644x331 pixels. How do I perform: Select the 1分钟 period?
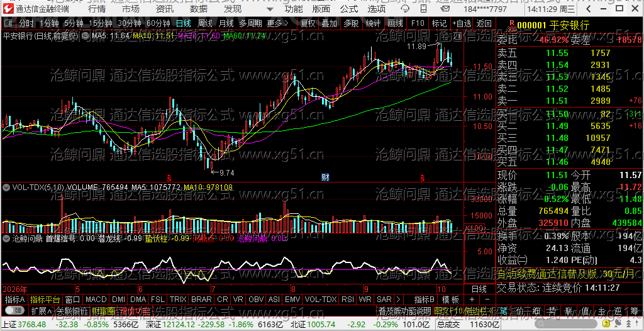click(50, 23)
